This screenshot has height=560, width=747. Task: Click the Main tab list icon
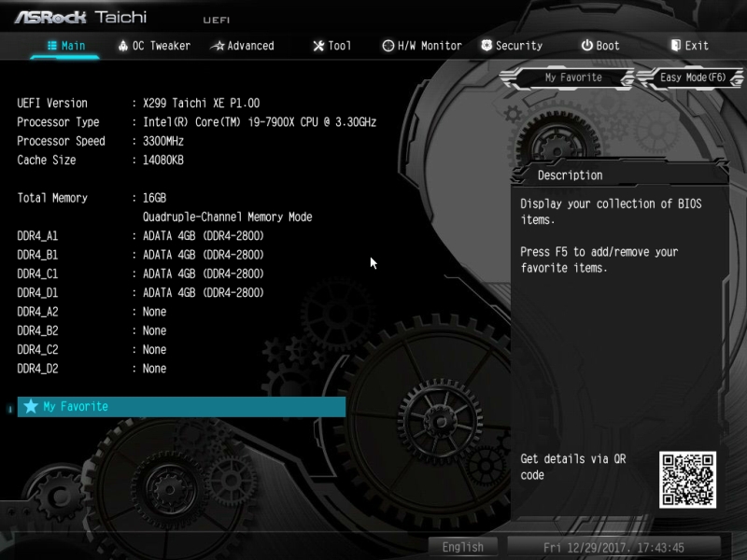[52, 46]
